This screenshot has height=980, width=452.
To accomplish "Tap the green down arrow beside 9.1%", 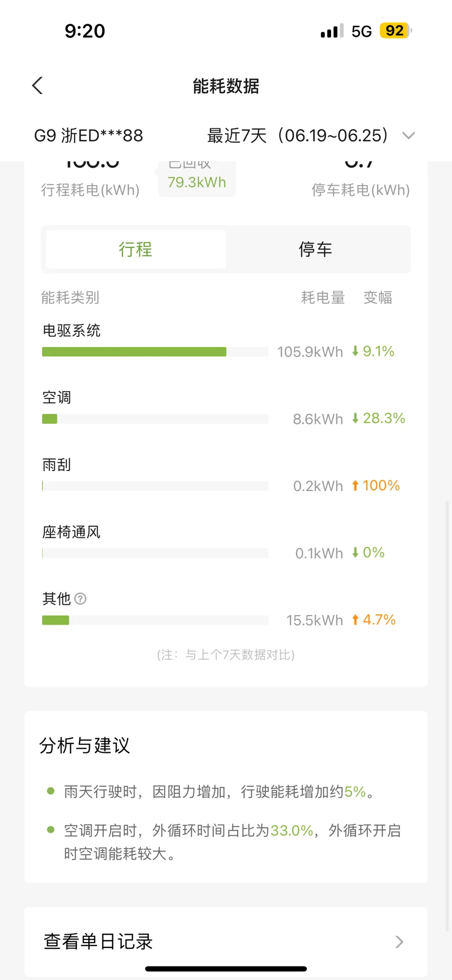I will click(x=355, y=351).
